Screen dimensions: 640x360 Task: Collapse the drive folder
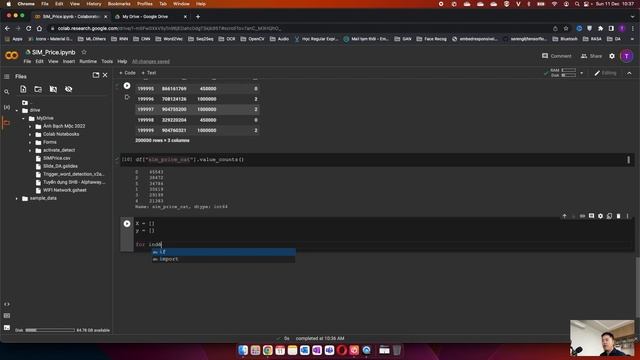[17, 110]
